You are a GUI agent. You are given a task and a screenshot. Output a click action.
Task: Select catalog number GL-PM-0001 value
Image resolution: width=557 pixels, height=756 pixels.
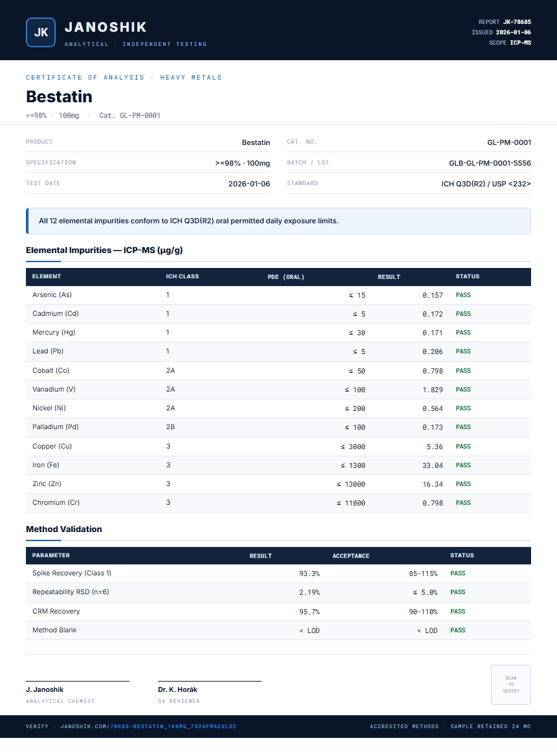pos(509,142)
